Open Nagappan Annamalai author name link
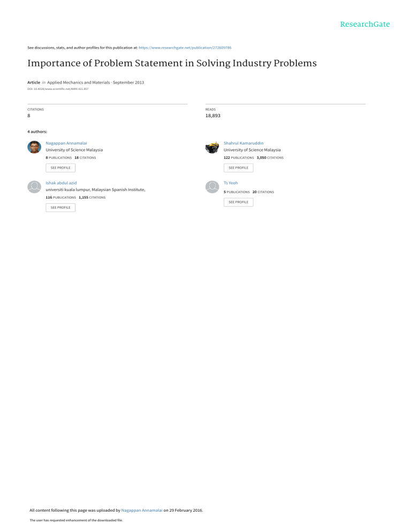 [66, 143]
